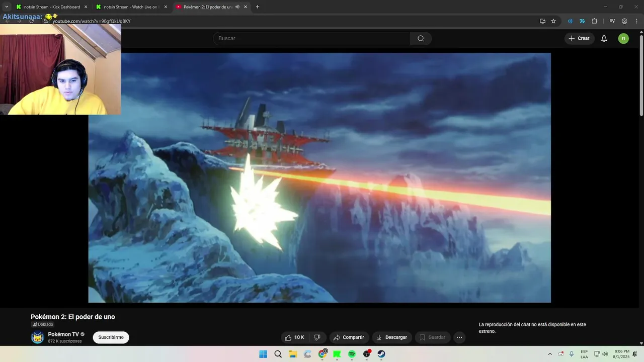Click the Crear button
Viewport: 644px width, 362px height.
coord(579,38)
